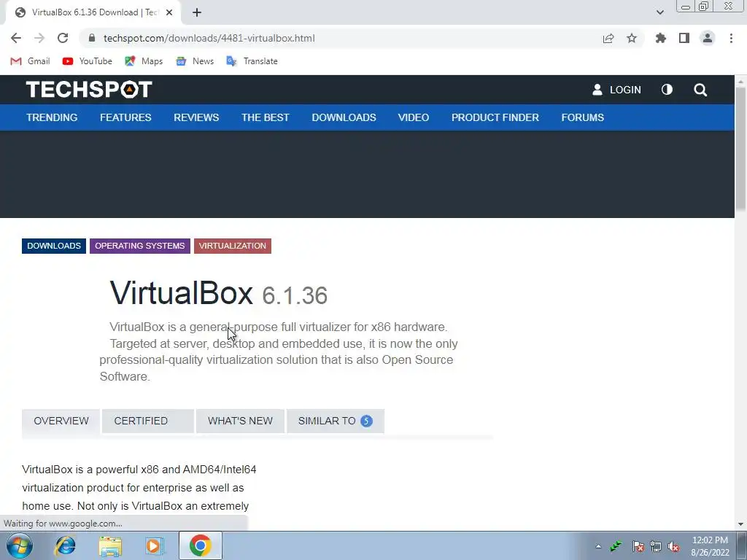Go back to the previous page
Screen dimensions: 747x560
(16, 38)
